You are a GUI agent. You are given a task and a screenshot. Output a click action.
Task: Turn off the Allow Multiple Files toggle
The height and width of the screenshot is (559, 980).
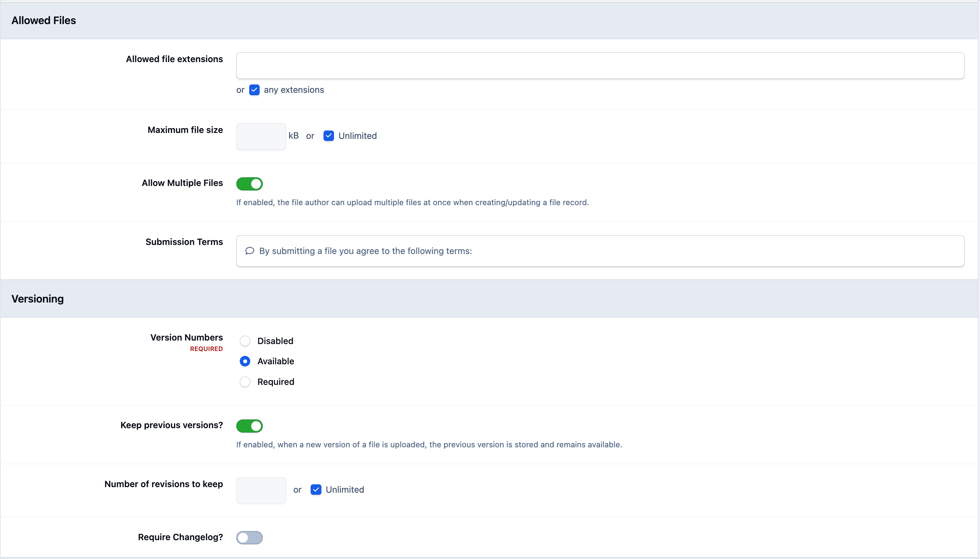coord(249,184)
